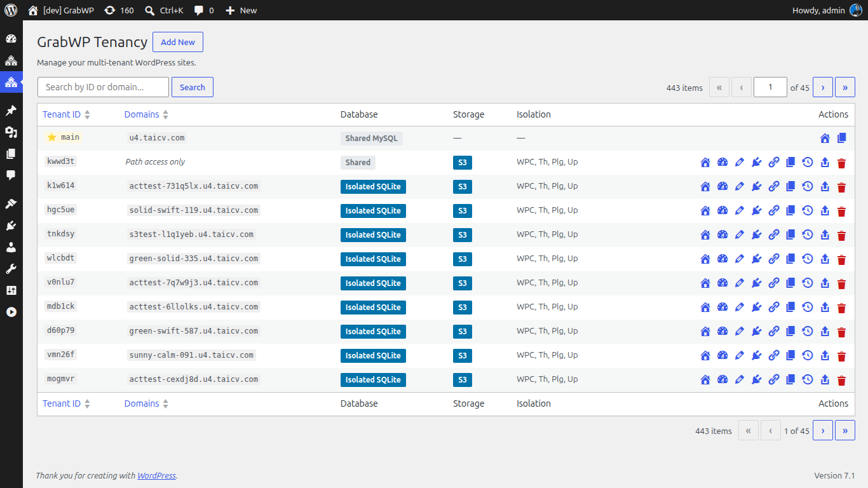This screenshot has width=868, height=488.
Task: Open the Tools wrench sidebar icon
Action: [11, 269]
